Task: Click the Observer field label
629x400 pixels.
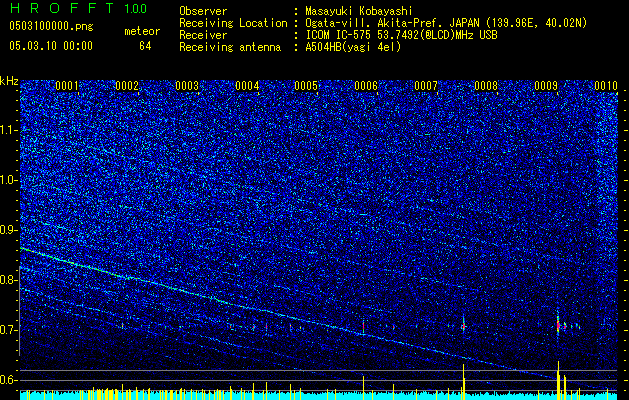Action: (x=203, y=11)
